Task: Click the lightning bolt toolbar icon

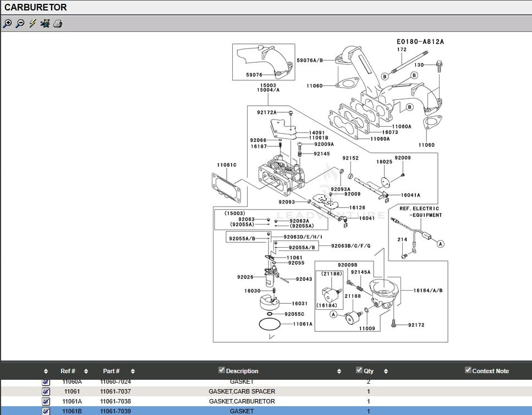Action: click(32, 23)
